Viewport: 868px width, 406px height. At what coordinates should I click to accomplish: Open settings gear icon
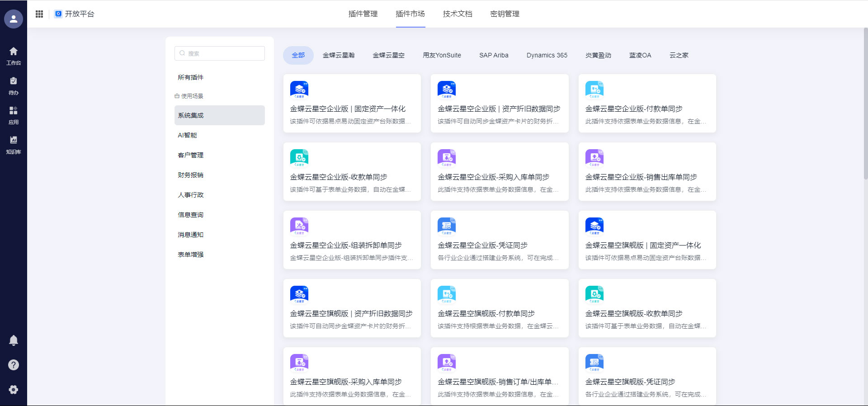pos(14,390)
